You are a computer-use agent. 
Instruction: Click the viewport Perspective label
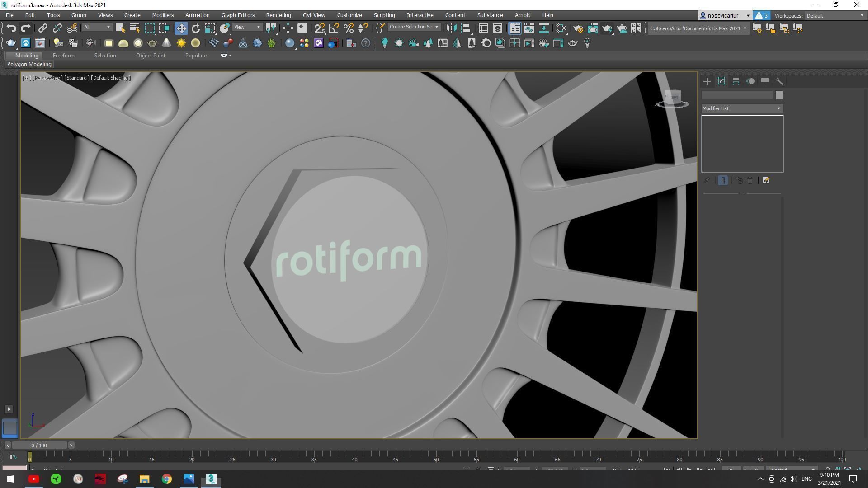tap(47, 78)
